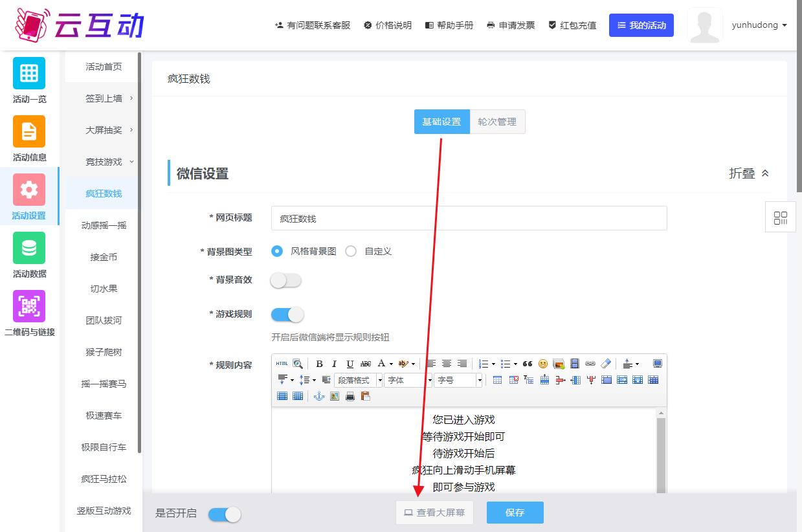802x532 pixels.
Task: Click the HTML source mode icon
Action: (x=282, y=364)
